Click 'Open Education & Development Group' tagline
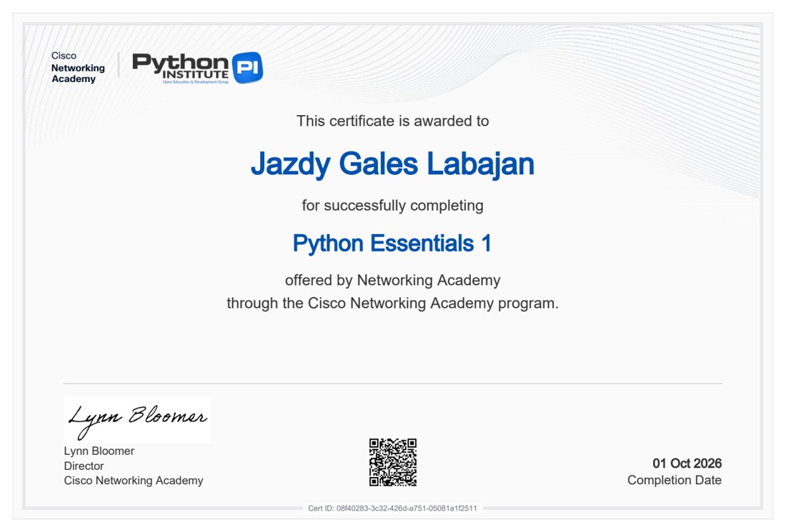The width and height of the screenshot is (786, 532). click(196, 81)
